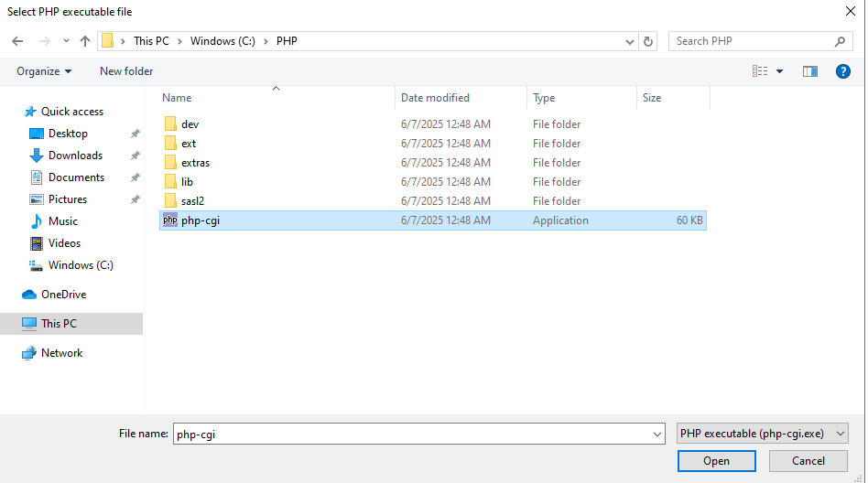Click the pin icon next to Downloads

coord(136,156)
